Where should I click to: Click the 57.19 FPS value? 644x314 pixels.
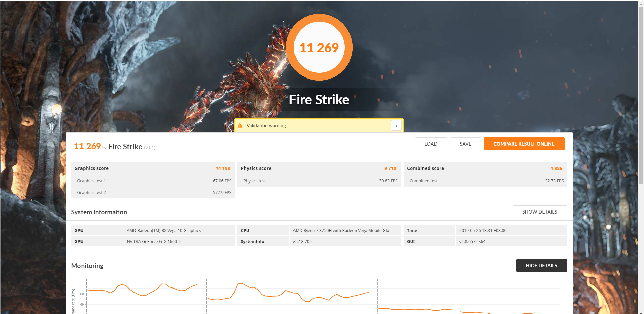[x=222, y=192]
